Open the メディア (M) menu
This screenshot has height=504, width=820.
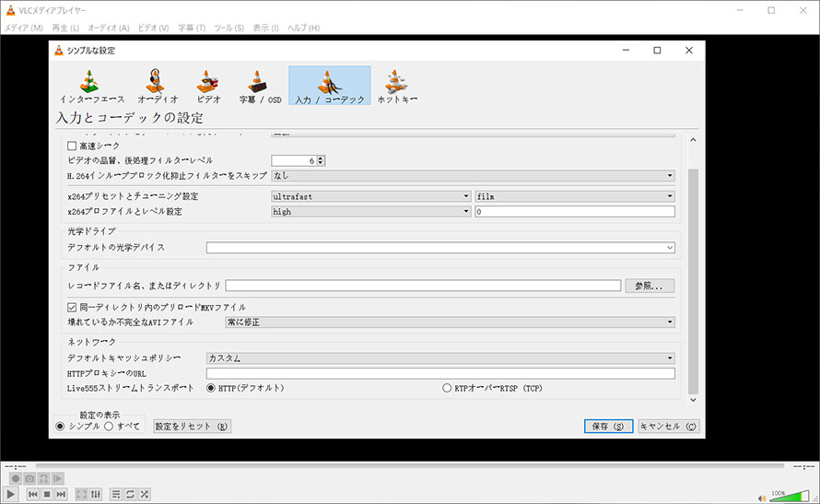[24, 28]
